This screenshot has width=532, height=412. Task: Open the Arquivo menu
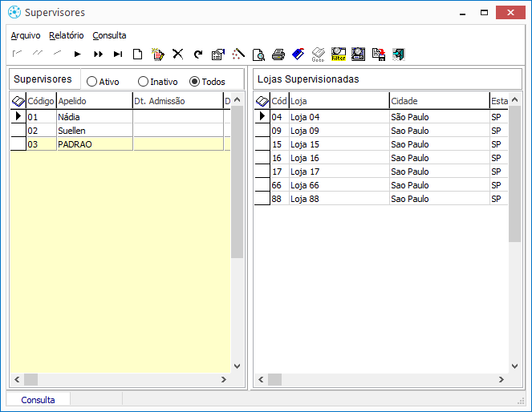26,35
